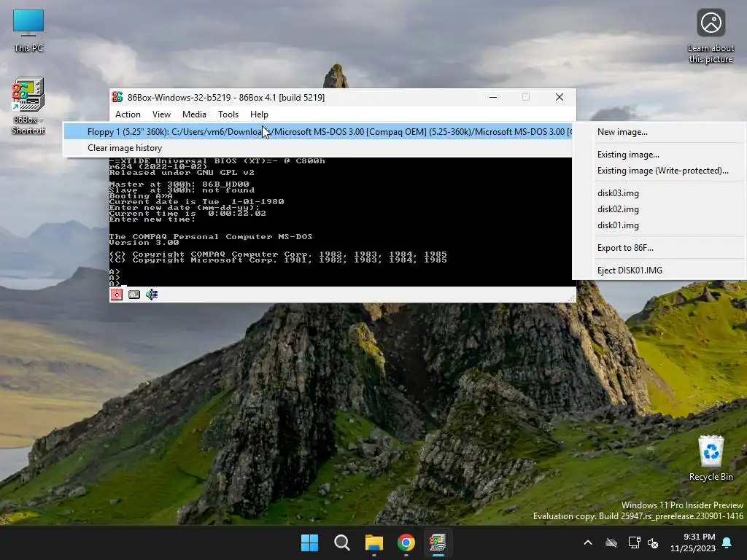The height and width of the screenshot is (560, 747).
Task: Select New image... from the submenu
Action: point(659,132)
